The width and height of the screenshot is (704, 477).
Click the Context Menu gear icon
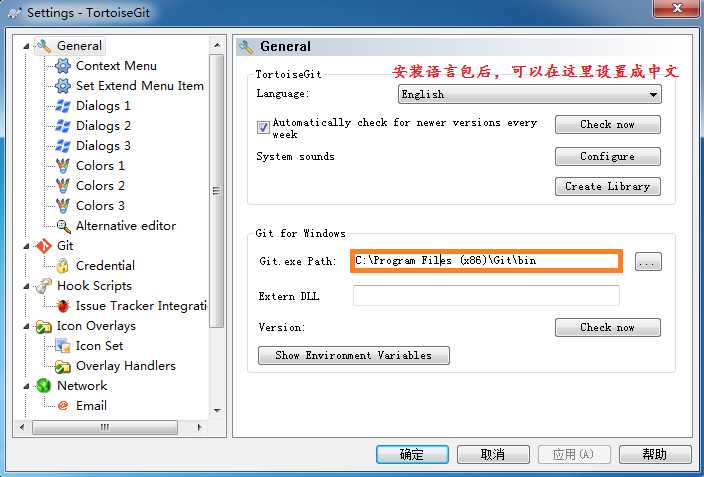[x=62, y=66]
